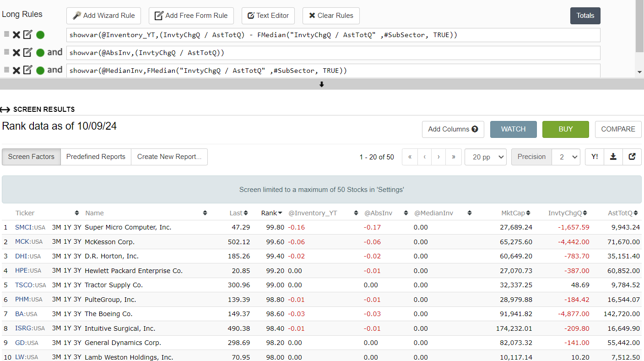
Task: Open SMCI ticker link
Action: [x=30, y=228]
